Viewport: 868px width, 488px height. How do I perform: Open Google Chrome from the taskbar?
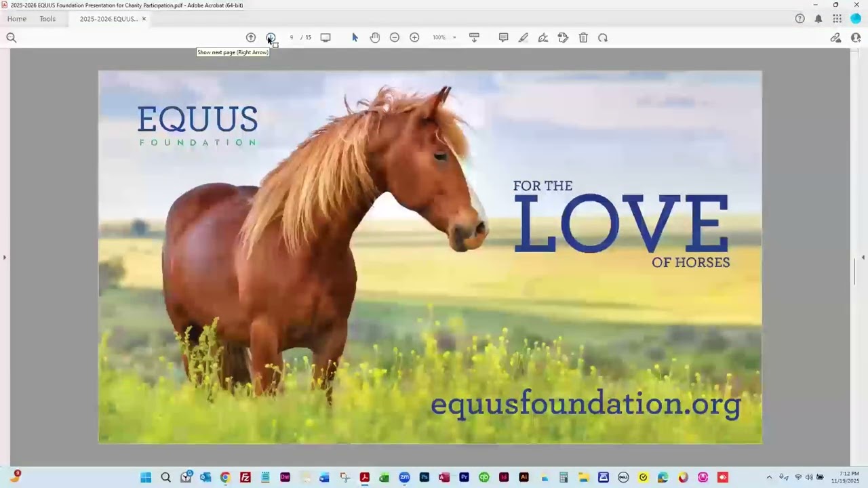[x=225, y=477]
